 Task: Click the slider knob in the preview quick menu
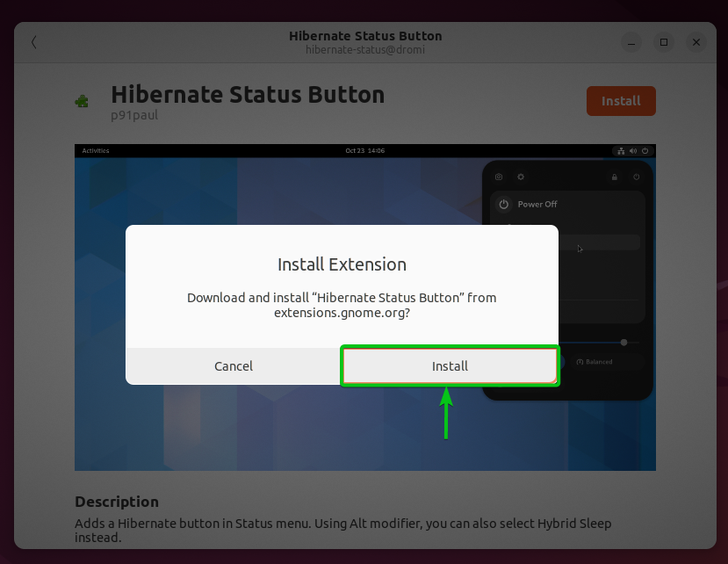click(x=624, y=343)
